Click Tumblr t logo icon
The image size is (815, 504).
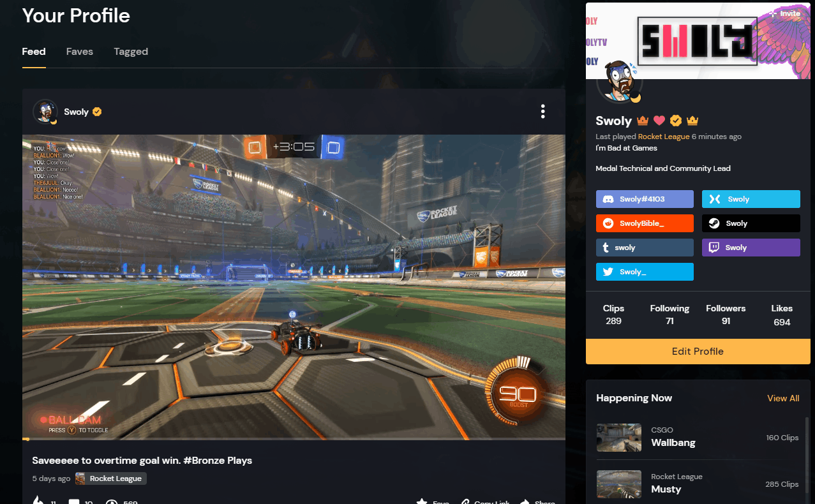click(x=606, y=248)
